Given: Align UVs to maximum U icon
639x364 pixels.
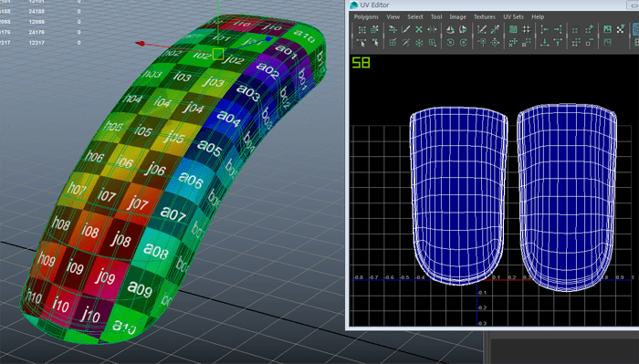Looking at the screenshot, I should click(558, 29).
